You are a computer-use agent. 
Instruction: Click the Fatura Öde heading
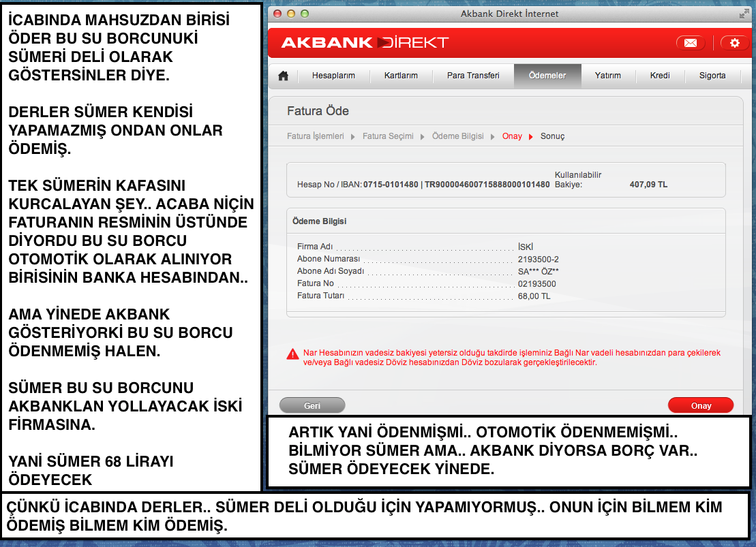pyautogui.click(x=318, y=111)
